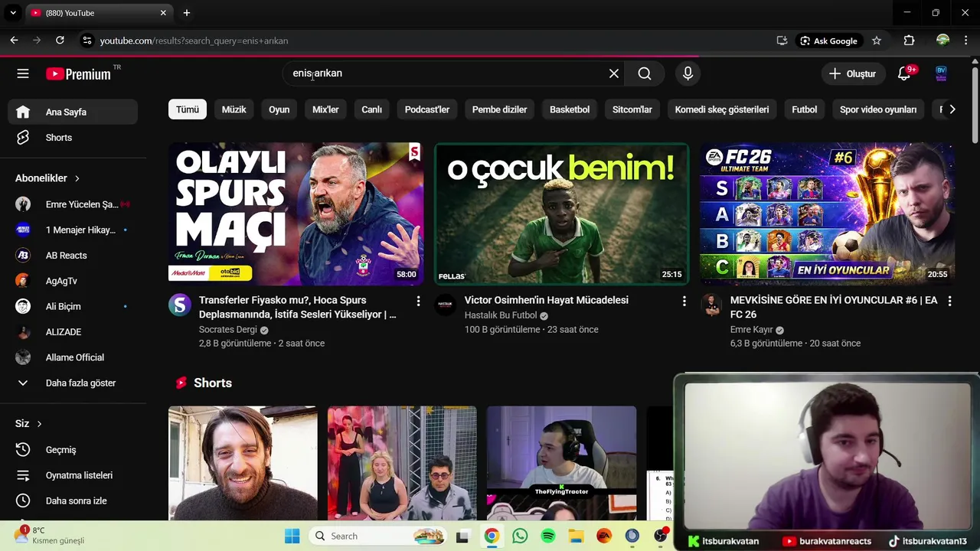Screen dimensions: 980x551
Task: Select the Canlı filter chip
Action: 371,109
